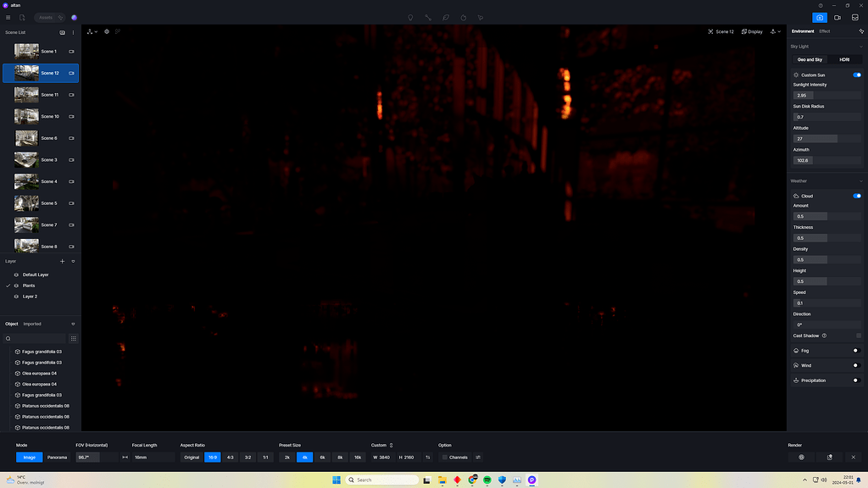Viewport: 868px width, 488px height.
Task: Click the Windows Start button
Action: 336,480
